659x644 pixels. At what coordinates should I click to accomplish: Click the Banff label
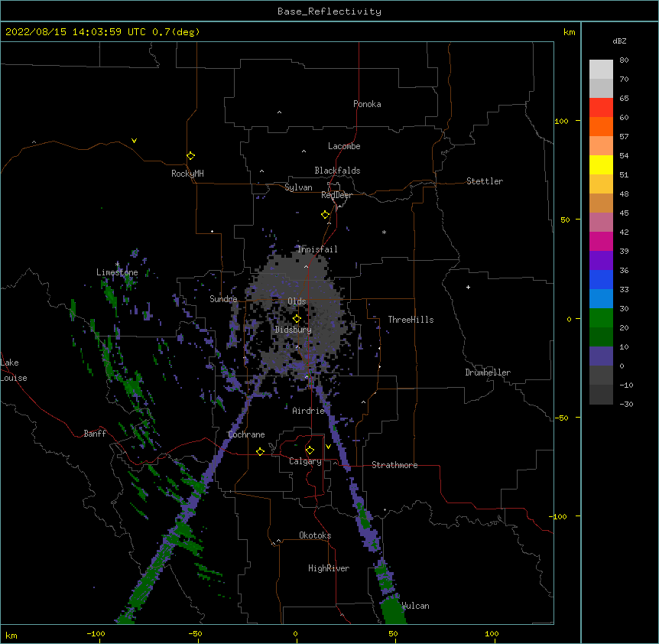tap(95, 434)
